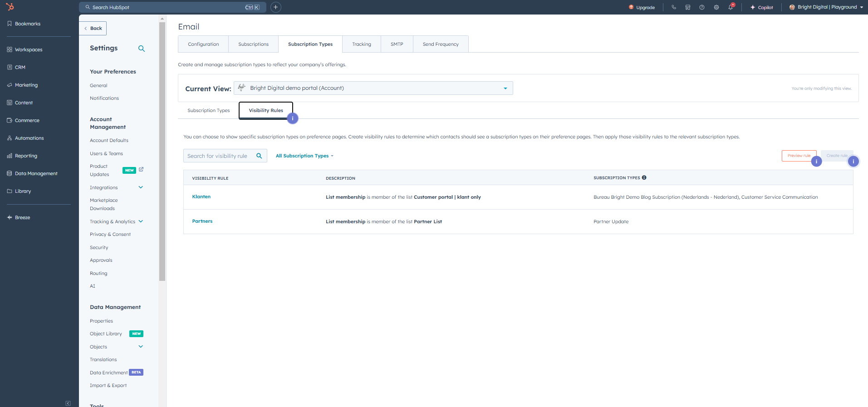Open the Current View account dropdown
Screen dimensions: 868x407
[373, 88]
